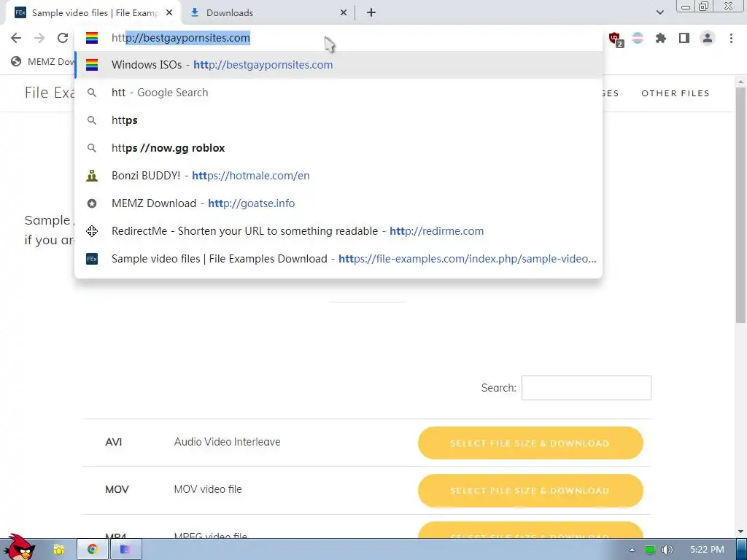Click the scrollbar down arrow
This screenshot has height=560, width=747.
click(741, 532)
